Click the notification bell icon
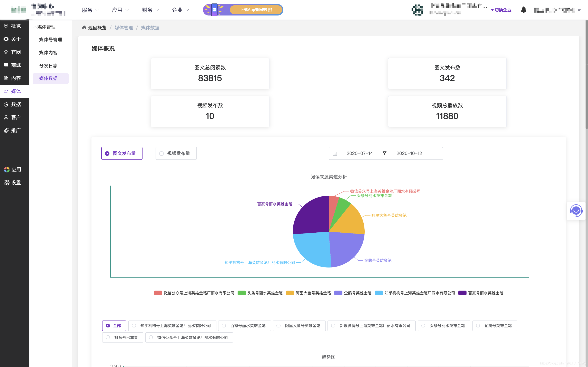This screenshot has width=588, height=367. (523, 10)
